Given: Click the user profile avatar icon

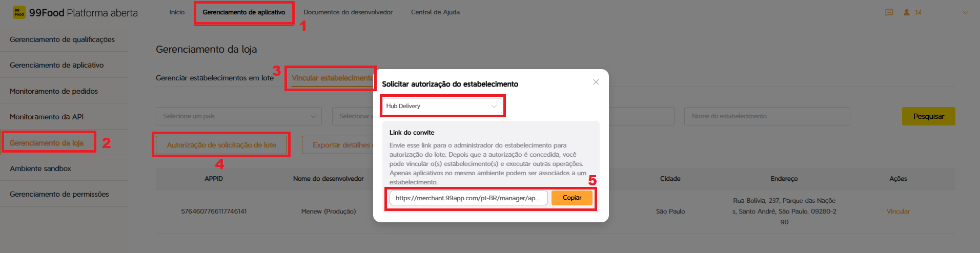Looking at the screenshot, I should [x=906, y=12].
